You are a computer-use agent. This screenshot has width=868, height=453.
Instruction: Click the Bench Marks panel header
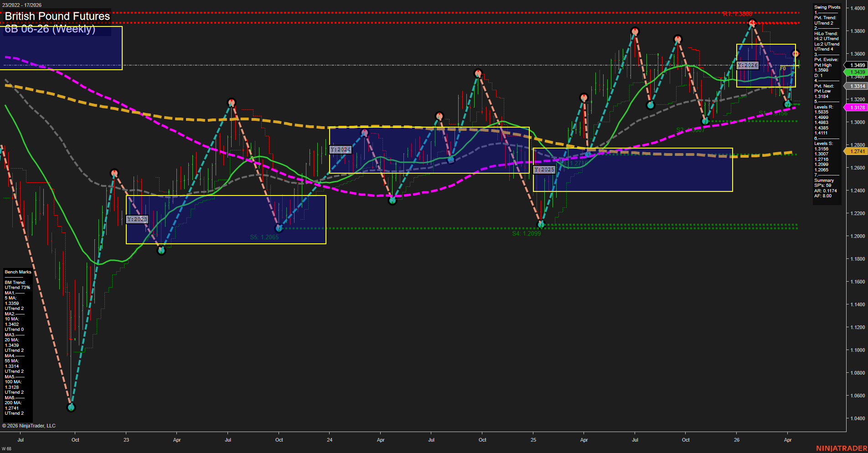click(17, 272)
